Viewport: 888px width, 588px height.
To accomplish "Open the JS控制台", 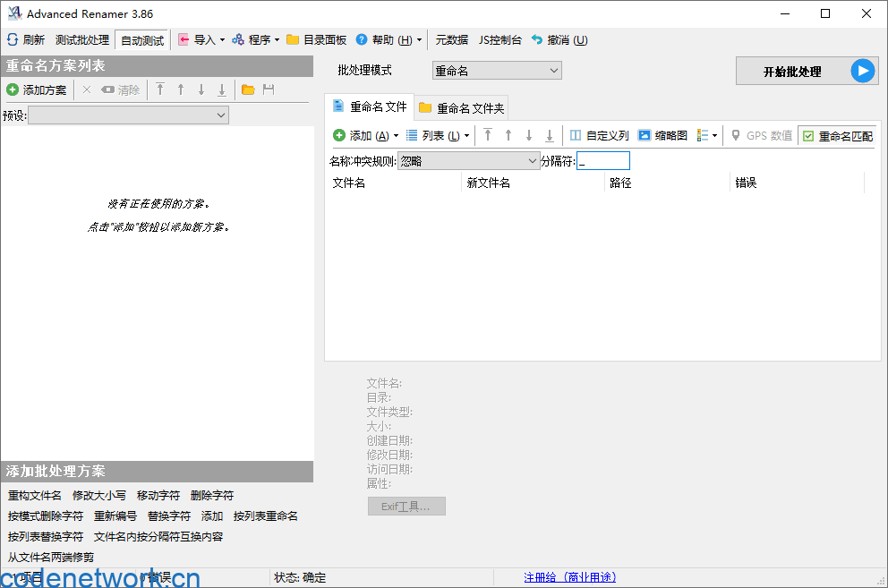I will (x=499, y=40).
